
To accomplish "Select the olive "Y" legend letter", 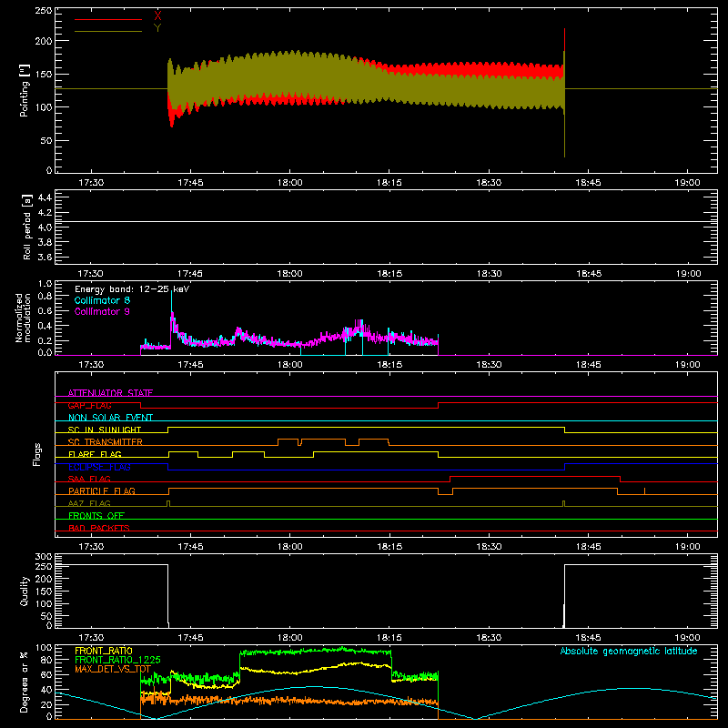I will pos(157,28).
